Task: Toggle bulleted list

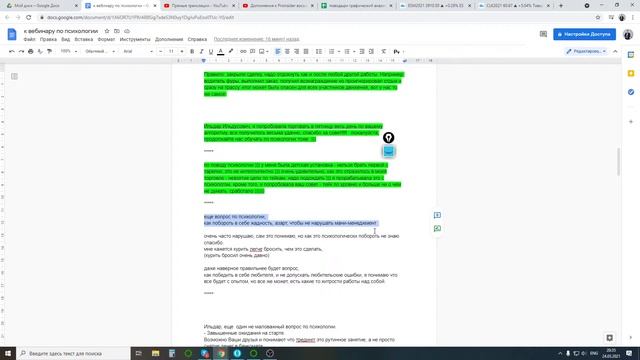Action: point(347,51)
